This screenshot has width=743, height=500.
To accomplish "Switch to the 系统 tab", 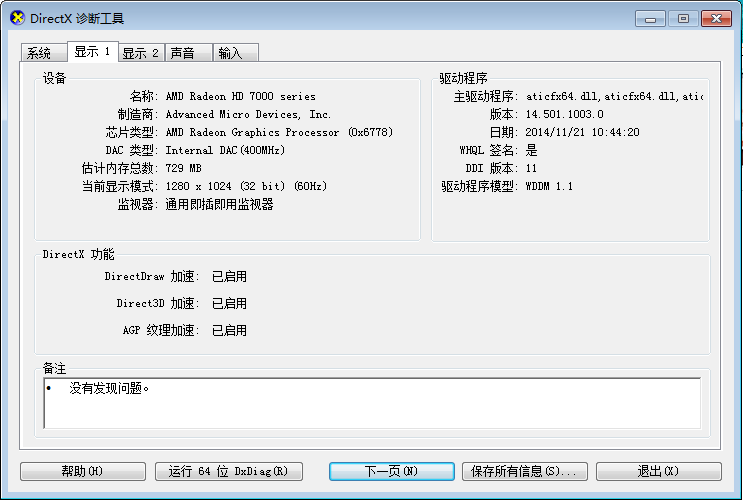I will pyautogui.click(x=44, y=53).
